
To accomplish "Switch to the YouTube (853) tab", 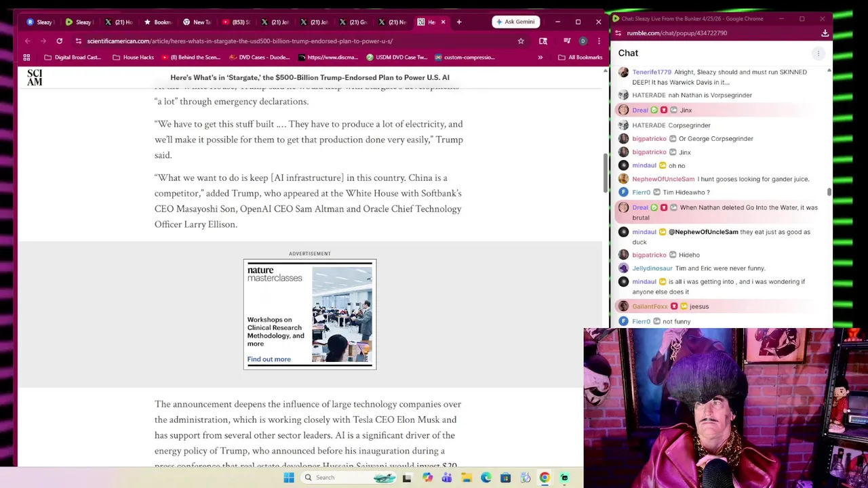I will tap(236, 22).
